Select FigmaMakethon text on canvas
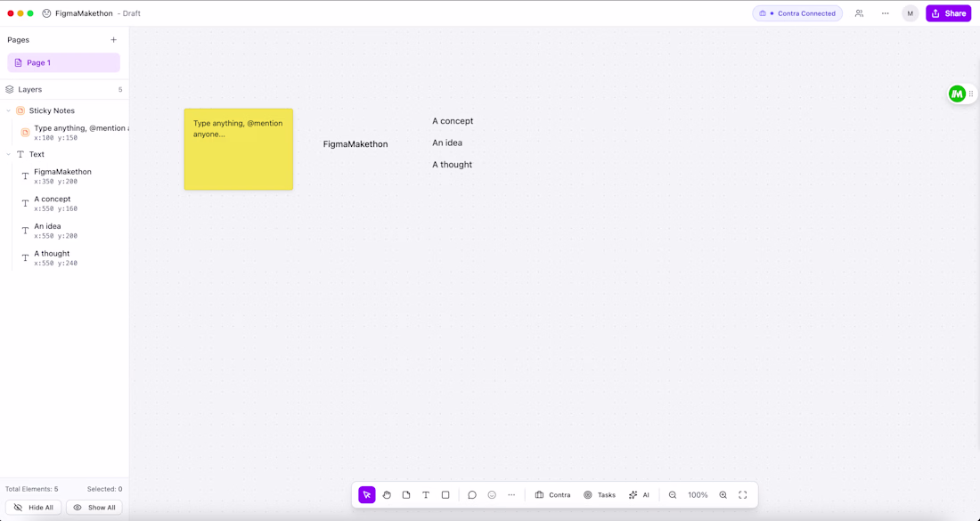The width and height of the screenshot is (980, 521). tap(355, 144)
